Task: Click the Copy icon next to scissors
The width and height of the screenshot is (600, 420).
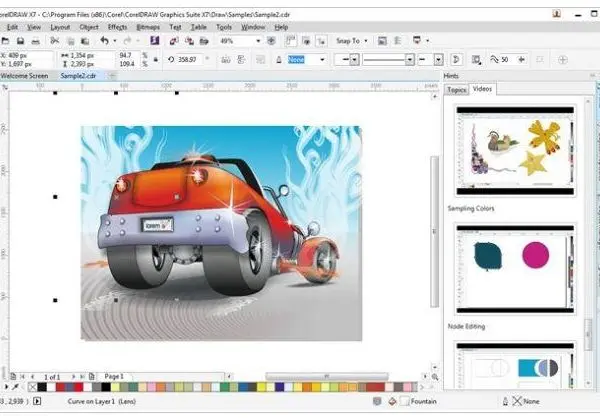Action: [x=70, y=41]
